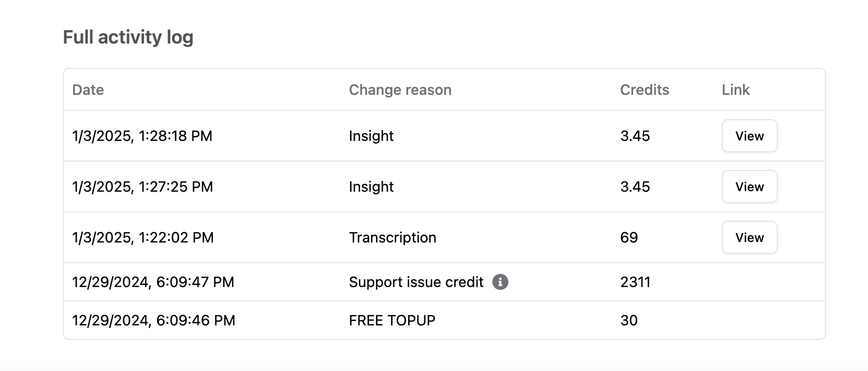The height and width of the screenshot is (371, 868).
Task: Click the 30 credits value
Action: (x=629, y=320)
